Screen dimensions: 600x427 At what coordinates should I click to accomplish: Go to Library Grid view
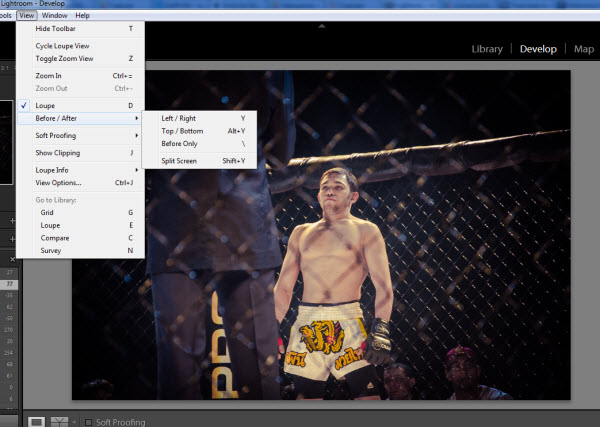[47, 213]
